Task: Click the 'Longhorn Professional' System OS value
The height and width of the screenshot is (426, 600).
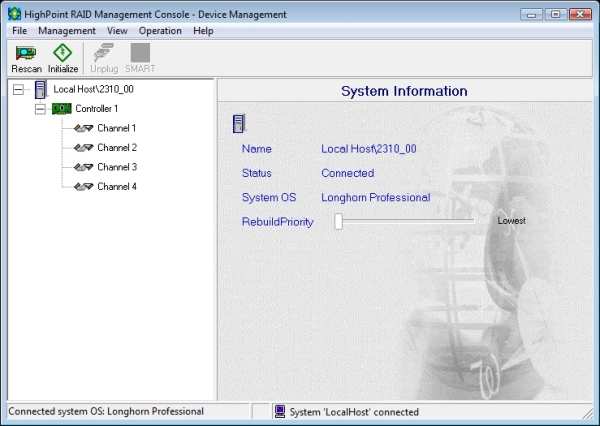Action: tap(376, 197)
